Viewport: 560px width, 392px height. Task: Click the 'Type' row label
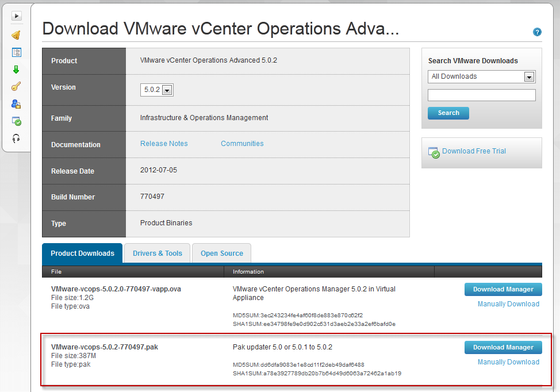pyautogui.click(x=59, y=224)
